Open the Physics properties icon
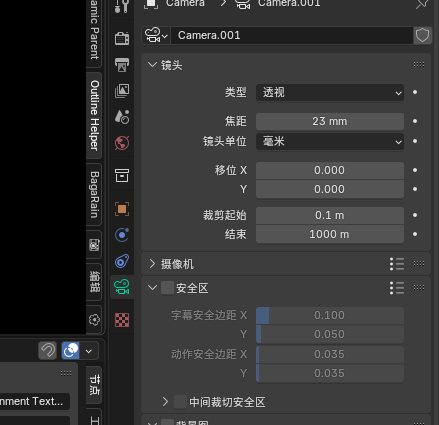The image size is (439, 425). 122,235
